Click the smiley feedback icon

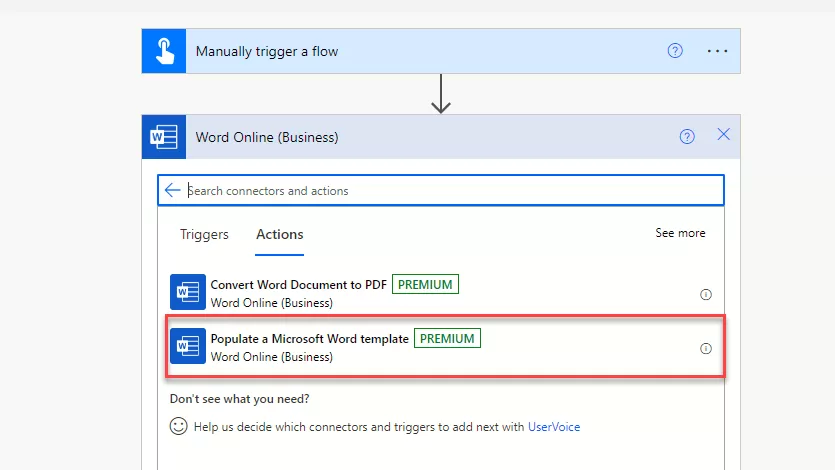pyautogui.click(x=179, y=427)
